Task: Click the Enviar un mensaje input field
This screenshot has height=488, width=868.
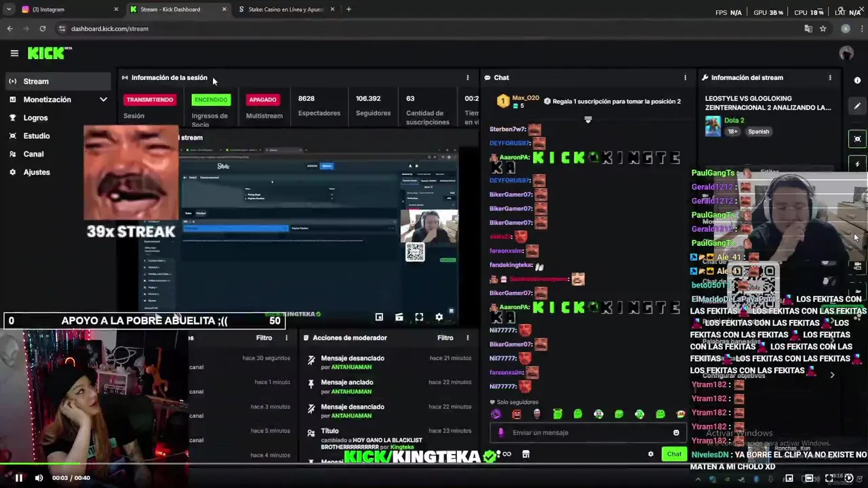Action: [588, 432]
